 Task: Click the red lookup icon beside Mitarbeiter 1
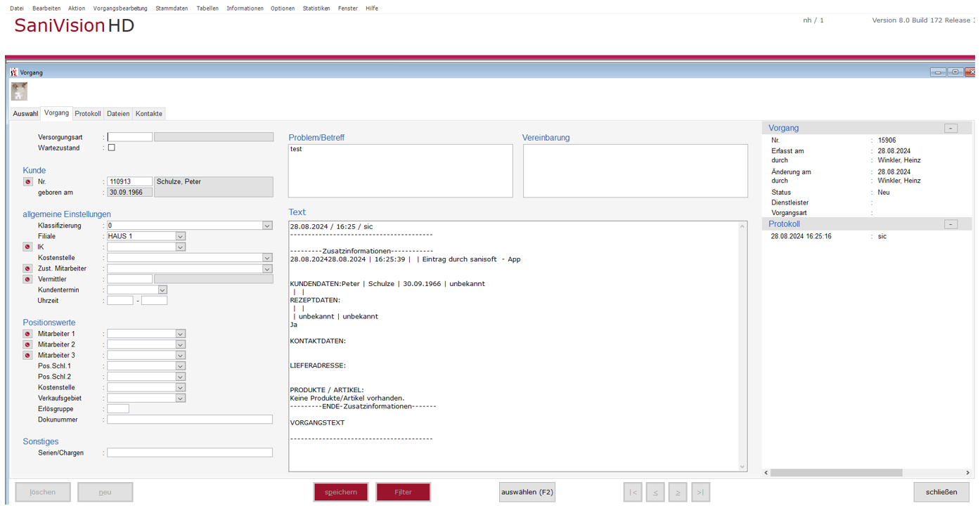(27, 335)
